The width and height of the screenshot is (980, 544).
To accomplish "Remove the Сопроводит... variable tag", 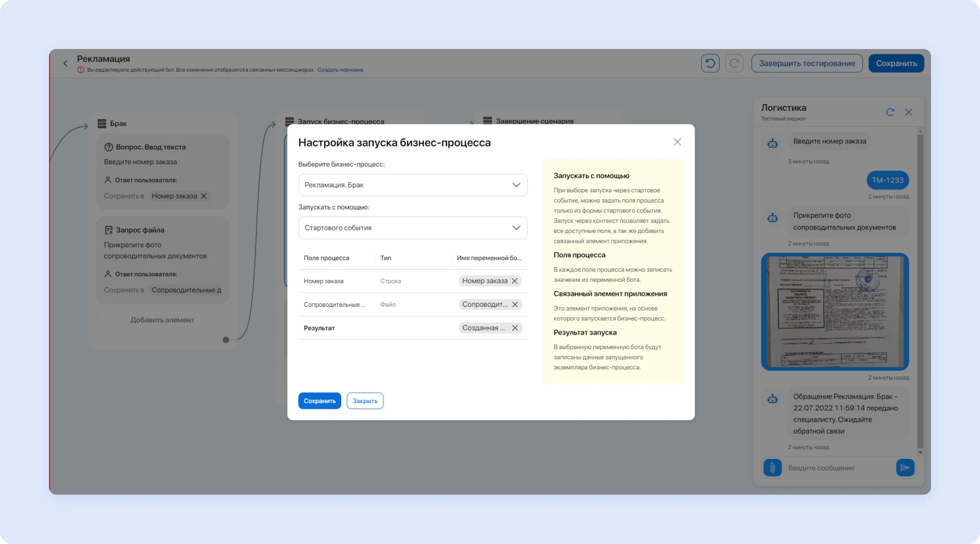I will coord(515,304).
